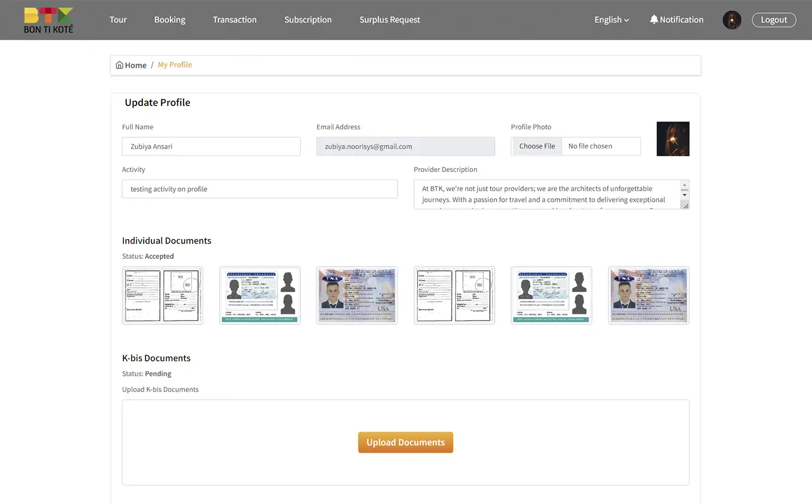Click Choose File for the profile photo
Viewport: 812px width, 504px height.
[x=536, y=146]
